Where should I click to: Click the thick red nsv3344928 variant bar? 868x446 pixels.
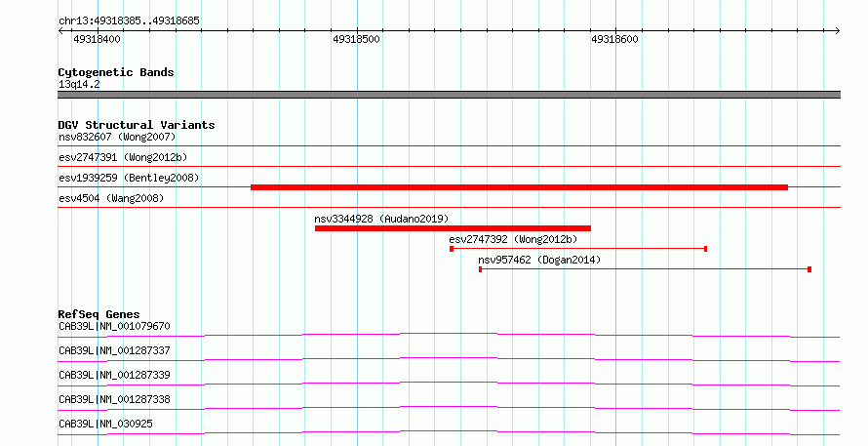[x=453, y=228]
